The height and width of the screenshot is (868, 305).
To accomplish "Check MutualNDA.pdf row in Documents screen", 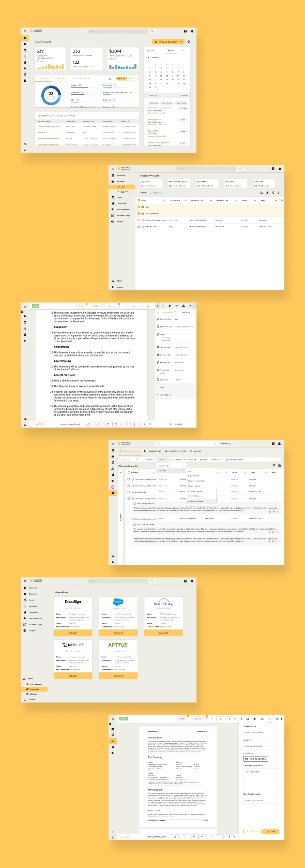I will click(139, 227).
